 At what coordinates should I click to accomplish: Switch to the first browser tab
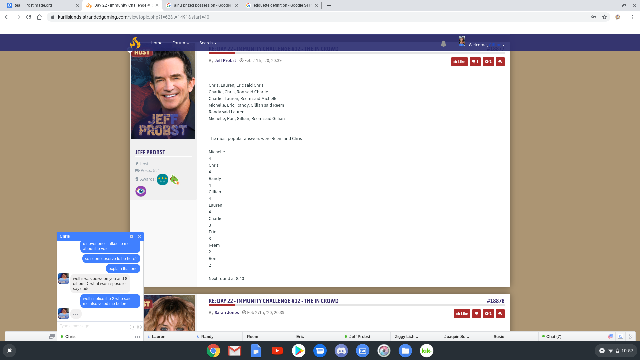click(42, 5)
